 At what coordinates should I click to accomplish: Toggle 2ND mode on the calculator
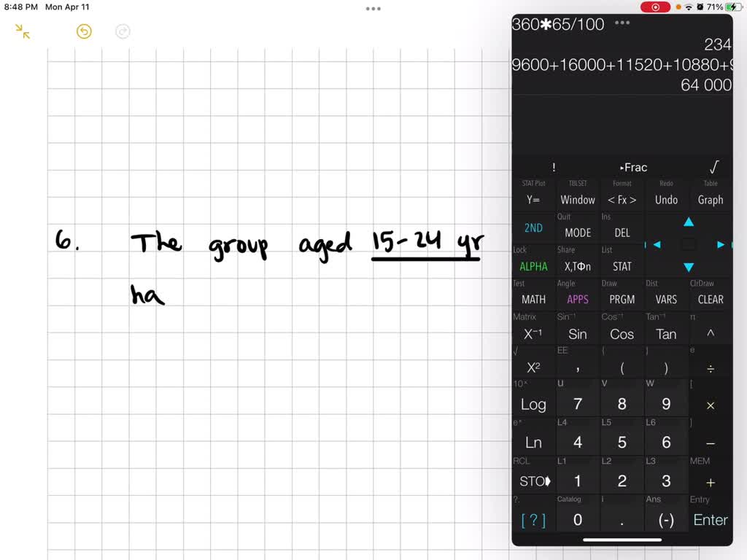[533, 227]
